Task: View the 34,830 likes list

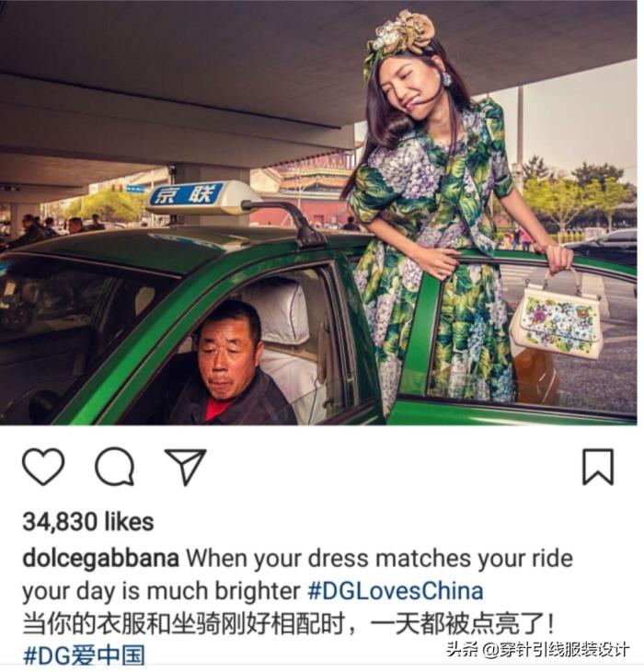Action: [x=87, y=522]
